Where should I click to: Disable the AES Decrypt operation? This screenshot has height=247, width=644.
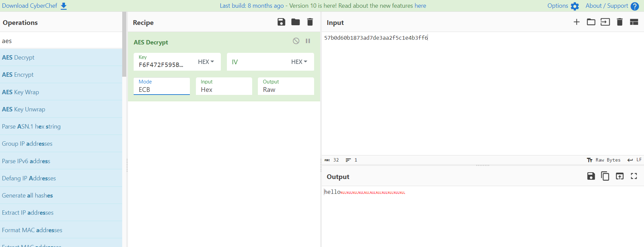296,41
